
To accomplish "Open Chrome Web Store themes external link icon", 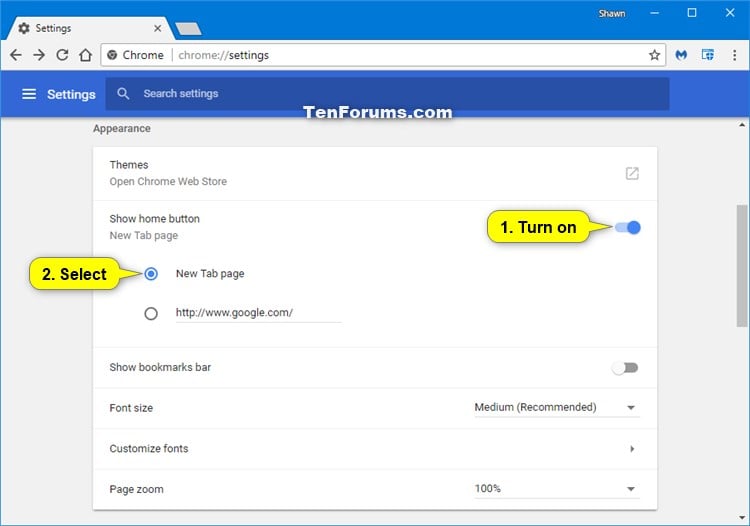I will pos(632,173).
